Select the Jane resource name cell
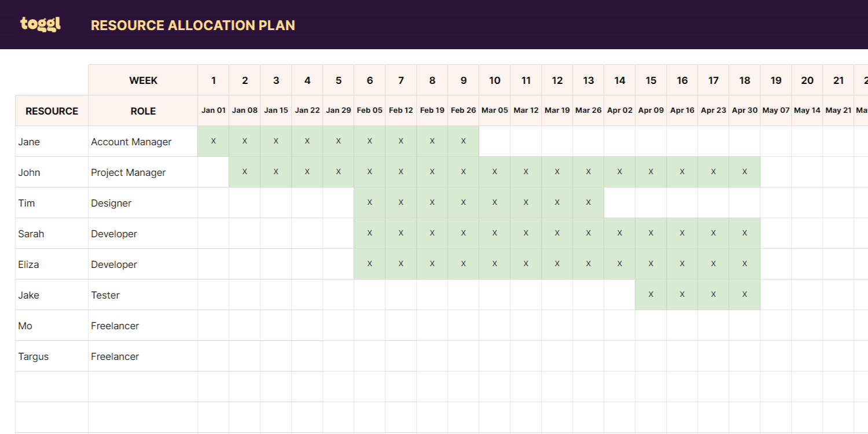868x434 pixels. tap(52, 142)
